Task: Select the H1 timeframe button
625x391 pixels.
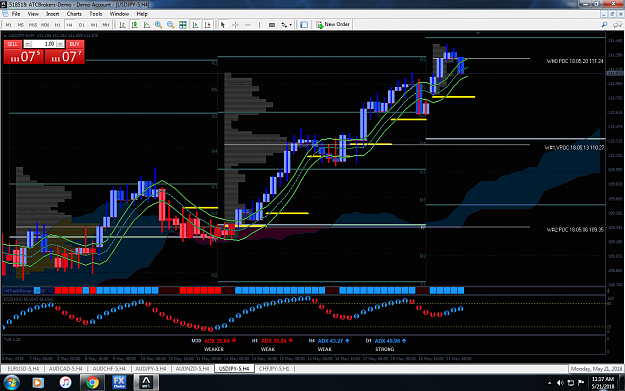Action: click(x=57, y=25)
